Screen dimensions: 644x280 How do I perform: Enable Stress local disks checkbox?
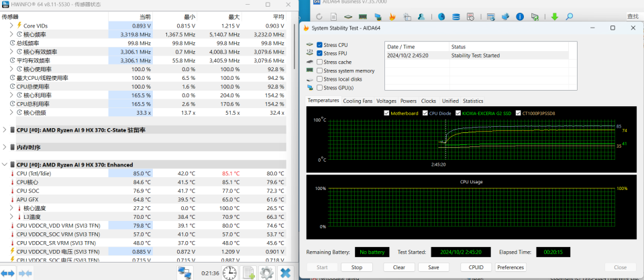click(x=319, y=79)
